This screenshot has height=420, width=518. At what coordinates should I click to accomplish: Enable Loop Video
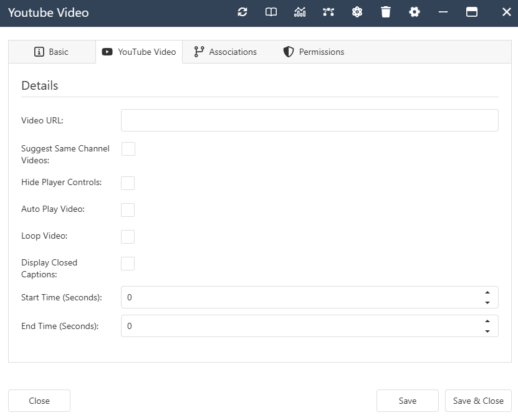(128, 236)
